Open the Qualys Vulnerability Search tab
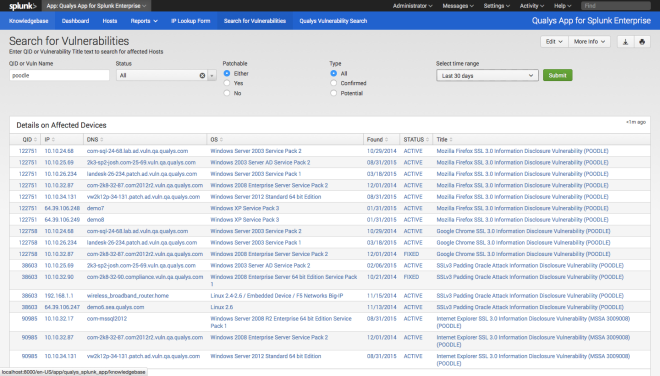Screen dimensions: 660x376 (x=333, y=21)
